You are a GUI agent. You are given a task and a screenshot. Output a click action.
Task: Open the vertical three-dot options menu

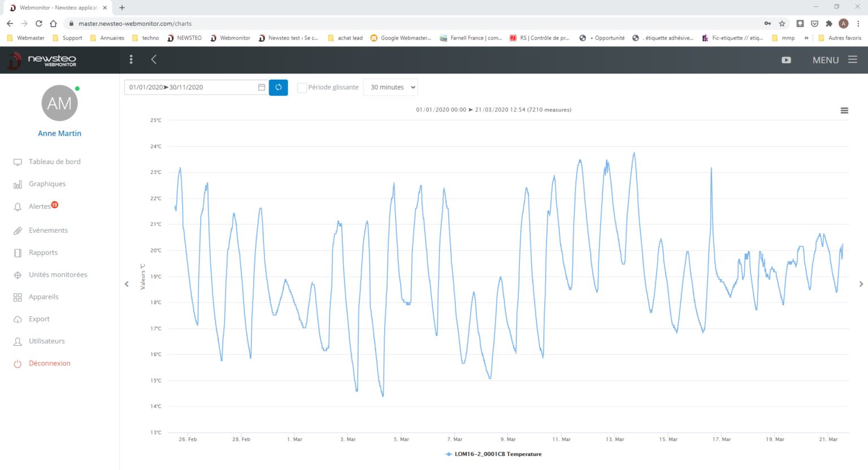[131, 59]
